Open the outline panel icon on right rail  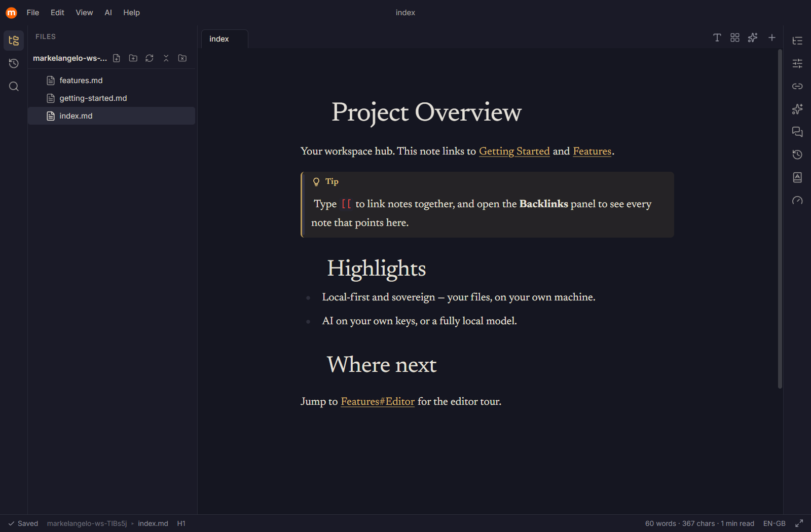pos(797,41)
